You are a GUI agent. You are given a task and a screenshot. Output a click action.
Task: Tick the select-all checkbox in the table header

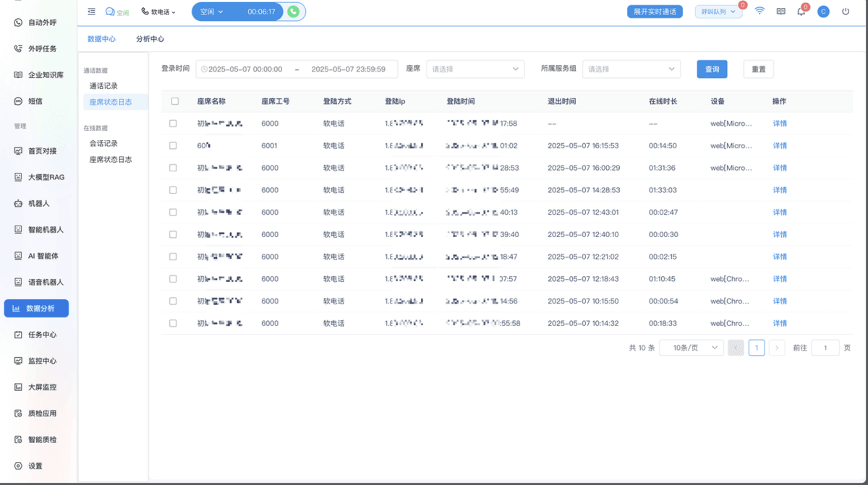174,101
